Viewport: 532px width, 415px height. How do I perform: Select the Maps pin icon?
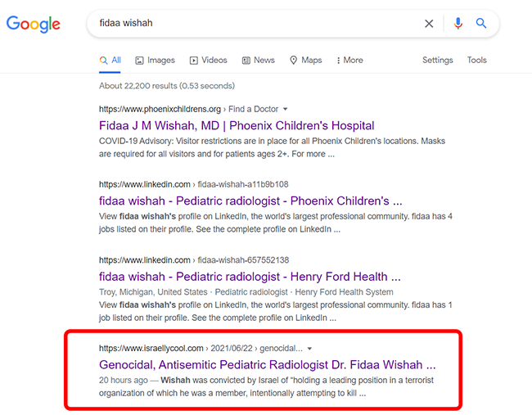coord(294,61)
